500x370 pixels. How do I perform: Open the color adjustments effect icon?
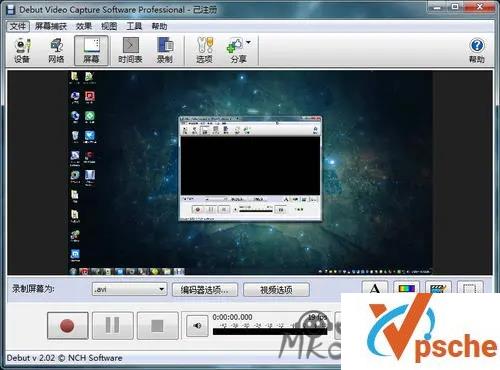tap(406, 288)
